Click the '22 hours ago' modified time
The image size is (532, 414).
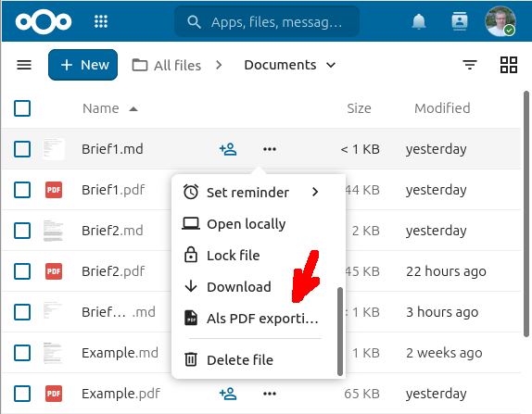[446, 271]
